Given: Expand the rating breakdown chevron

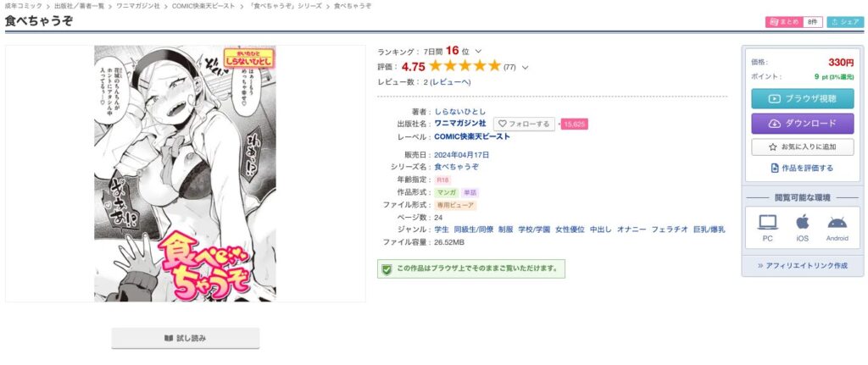Looking at the screenshot, I should (525, 68).
